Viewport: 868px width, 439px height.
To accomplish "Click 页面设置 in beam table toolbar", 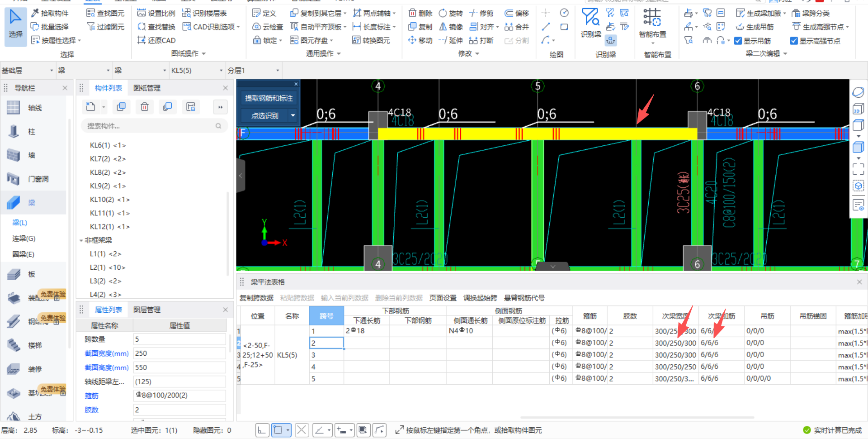I will [443, 298].
